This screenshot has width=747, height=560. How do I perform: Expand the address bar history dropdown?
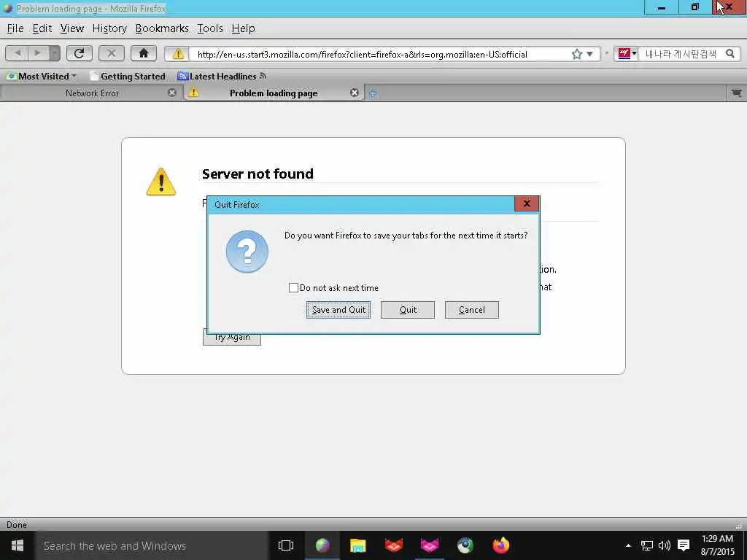pyautogui.click(x=589, y=54)
